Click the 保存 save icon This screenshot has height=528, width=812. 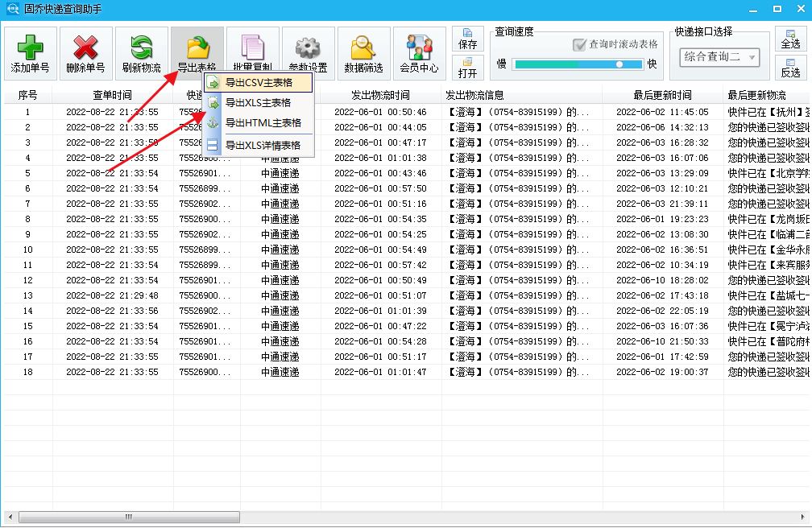pos(468,39)
